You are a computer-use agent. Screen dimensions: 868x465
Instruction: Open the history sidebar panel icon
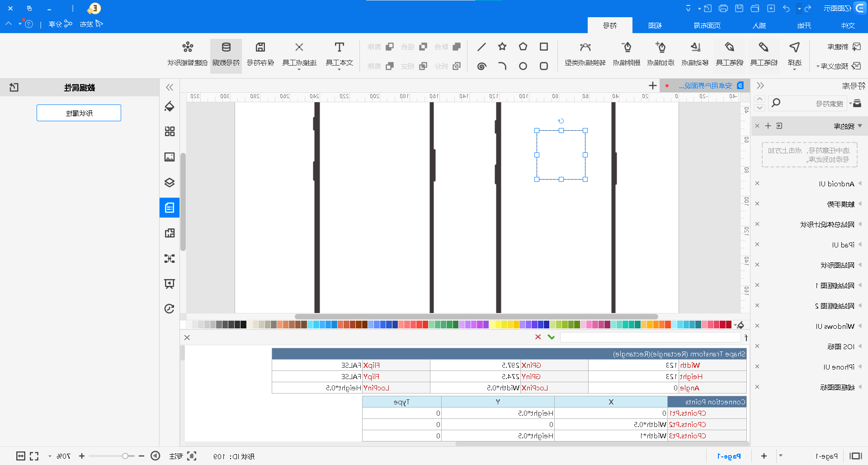tap(170, 308)
